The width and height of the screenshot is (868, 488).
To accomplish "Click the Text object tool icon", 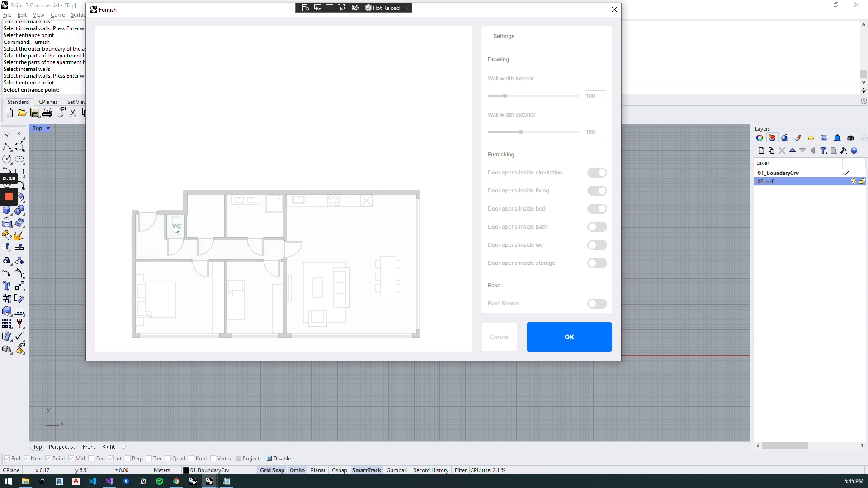I will point(6,286).
